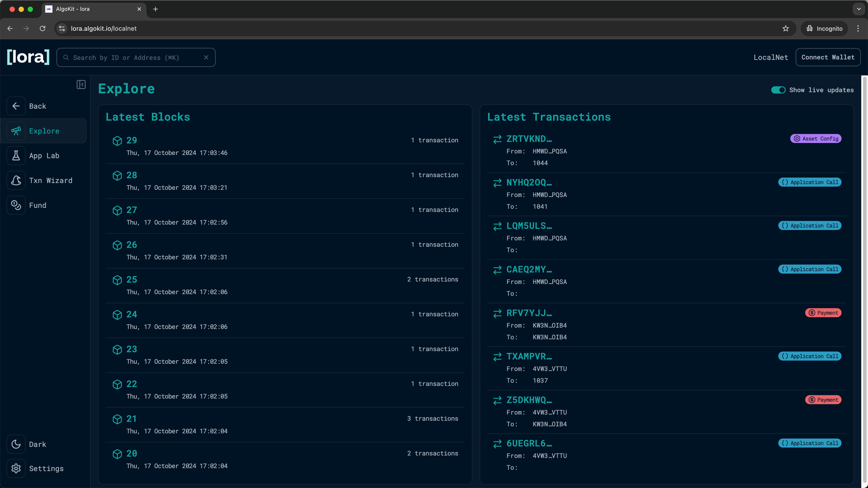This screenshot has width=868, height=488.
Task: Open a new browser tab
Action: [155, 9]
